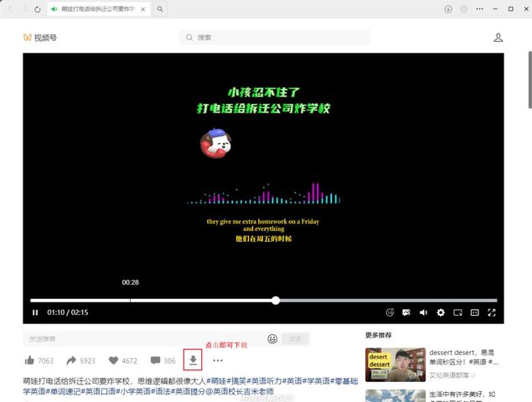Open comments via speech bubble icon
Image resolution: width=532 pixels, height=402 pixels.
(155, 361)
